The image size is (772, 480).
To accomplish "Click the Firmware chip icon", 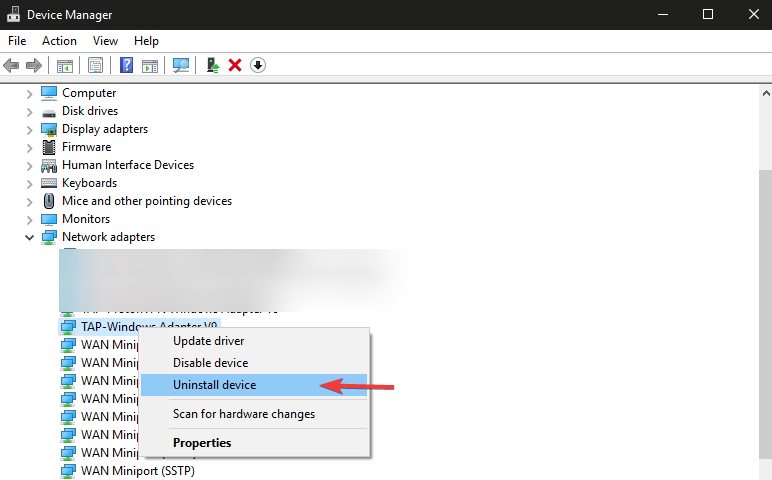I will [x=49, y=147].
